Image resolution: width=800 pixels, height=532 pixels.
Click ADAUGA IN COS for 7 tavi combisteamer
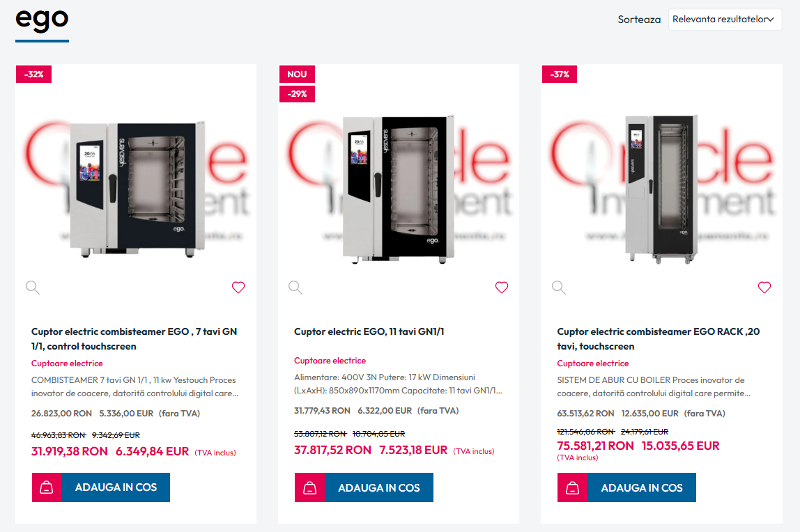pyautogui.click(x=116, y=487)
